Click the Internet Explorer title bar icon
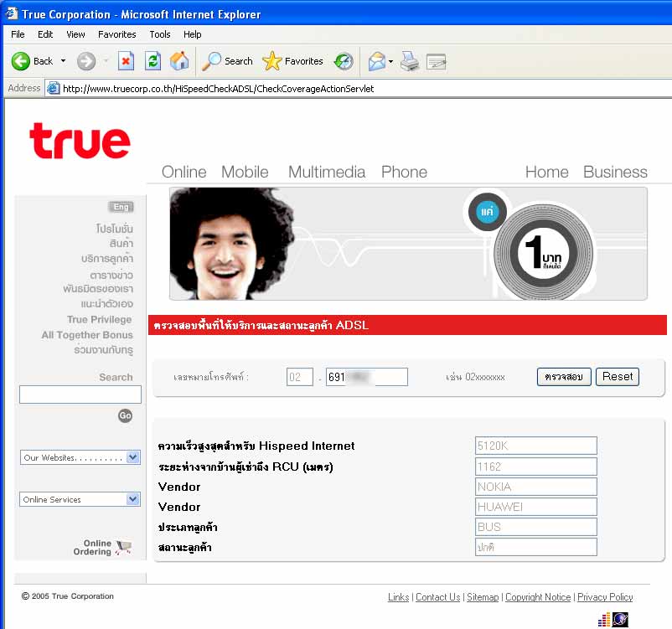Image resolution: width=672 pixels, height=629 pixels. [x=12, y=13]
